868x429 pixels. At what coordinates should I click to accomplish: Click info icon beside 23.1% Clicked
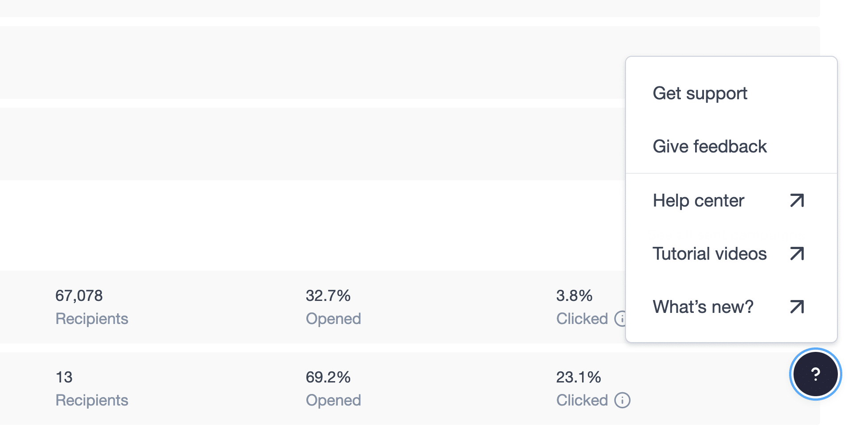pos(622,400)
